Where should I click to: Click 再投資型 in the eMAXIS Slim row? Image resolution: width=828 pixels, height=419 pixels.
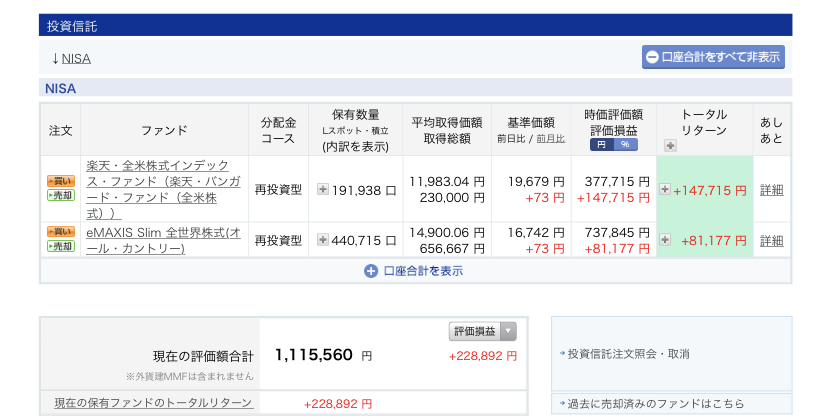click(278, 240)
